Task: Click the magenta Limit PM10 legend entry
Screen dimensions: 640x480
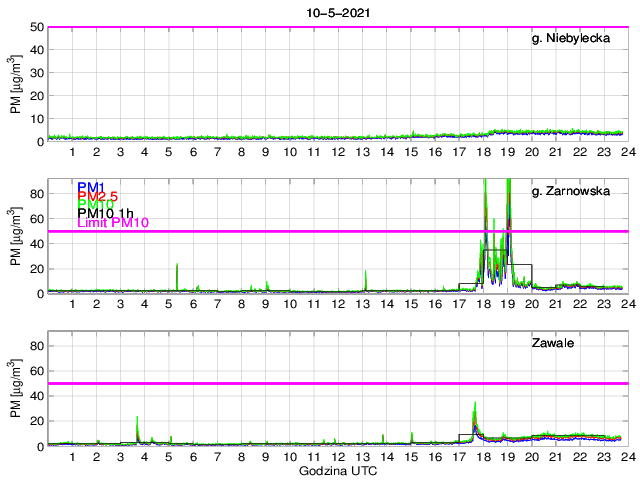Action: click(x=113, y=223)
